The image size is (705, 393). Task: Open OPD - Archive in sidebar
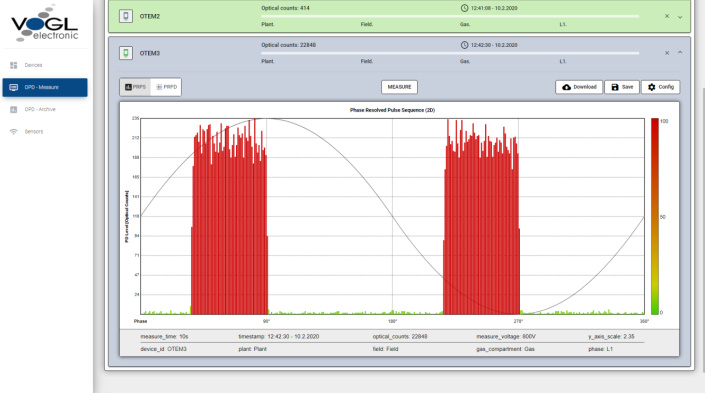40,109
